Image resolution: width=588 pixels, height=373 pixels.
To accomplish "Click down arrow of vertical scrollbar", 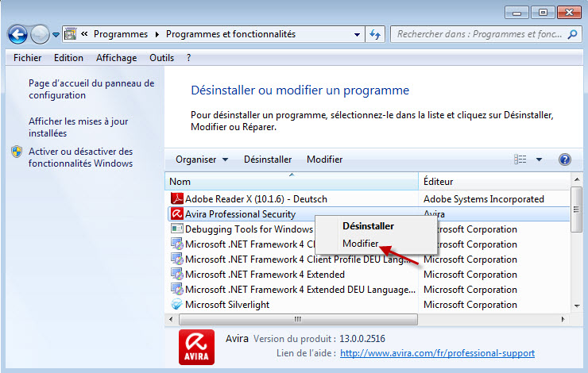I will [576, 306].
